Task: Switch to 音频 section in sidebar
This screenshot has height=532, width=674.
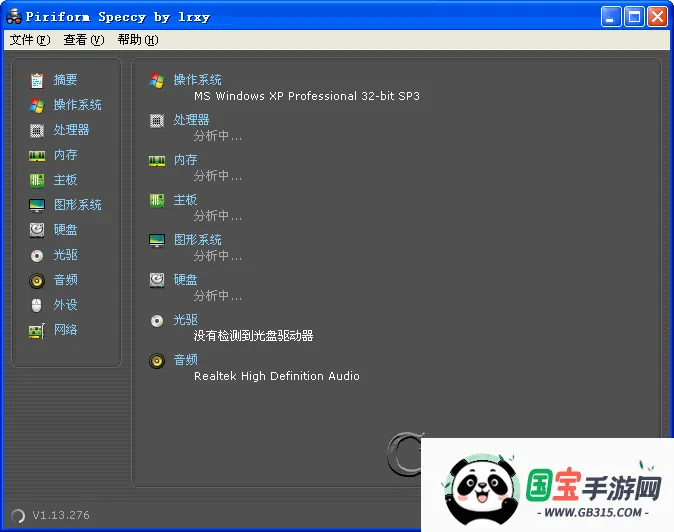Action: click(x=65, y=280)
